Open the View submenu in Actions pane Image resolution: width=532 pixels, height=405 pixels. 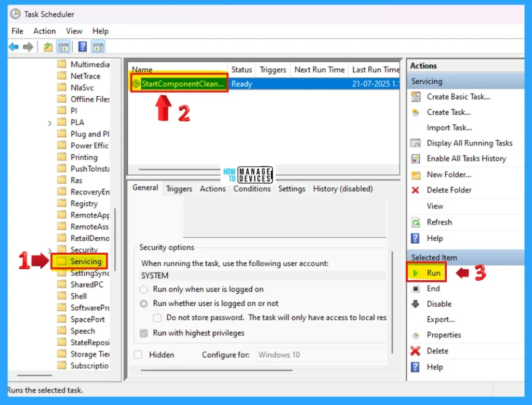(435, 206)
